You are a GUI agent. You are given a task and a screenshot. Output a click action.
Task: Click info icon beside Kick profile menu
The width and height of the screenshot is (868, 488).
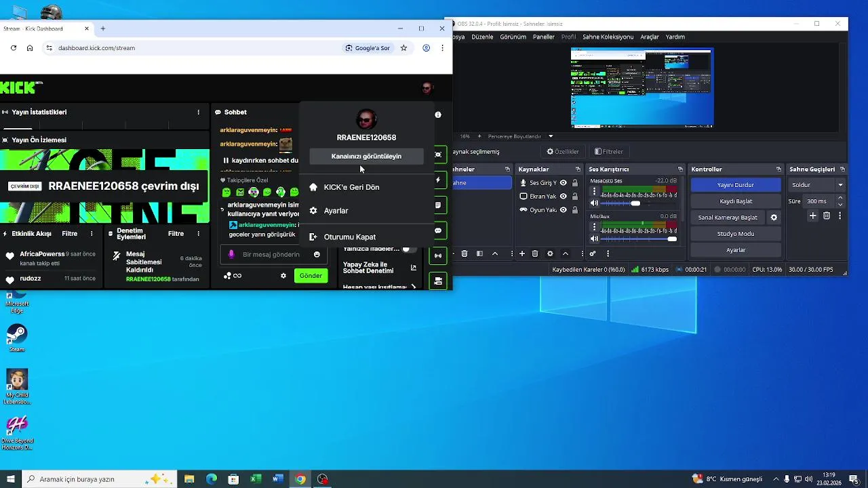coord(438,115)
